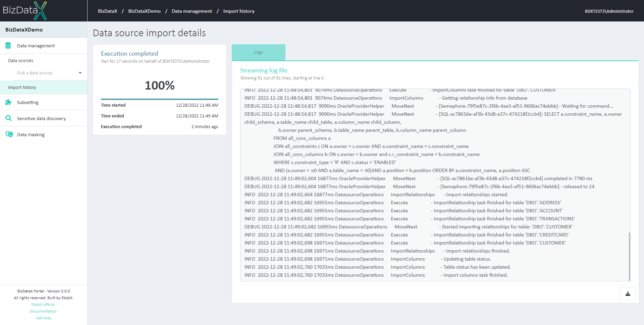Click the Data masking mask icon

[x=9, y=134]
